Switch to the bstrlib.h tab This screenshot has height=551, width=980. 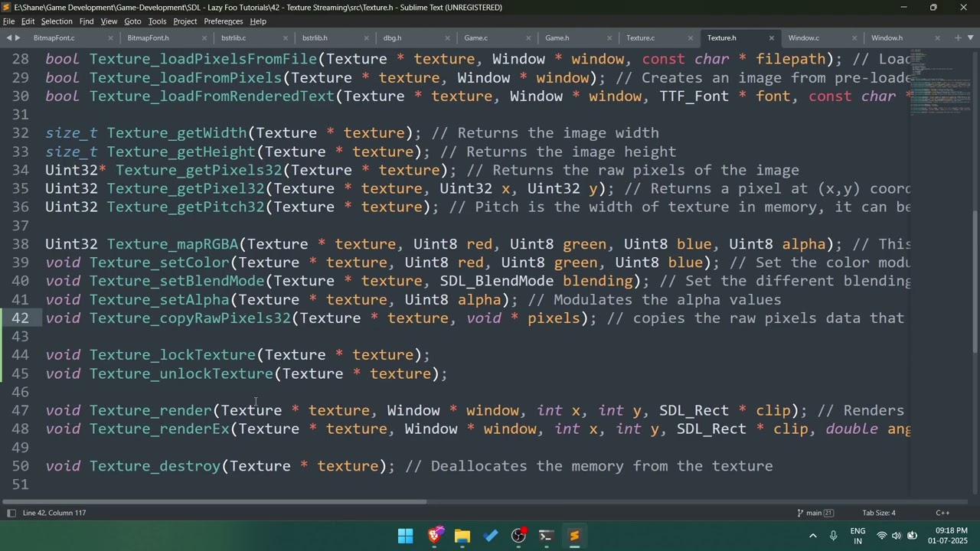315,37
